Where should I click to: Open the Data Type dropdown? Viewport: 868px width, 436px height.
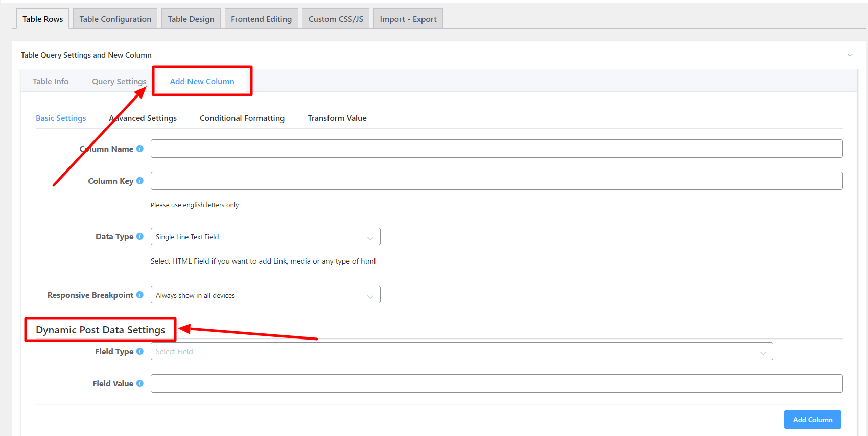click(265, 236)
